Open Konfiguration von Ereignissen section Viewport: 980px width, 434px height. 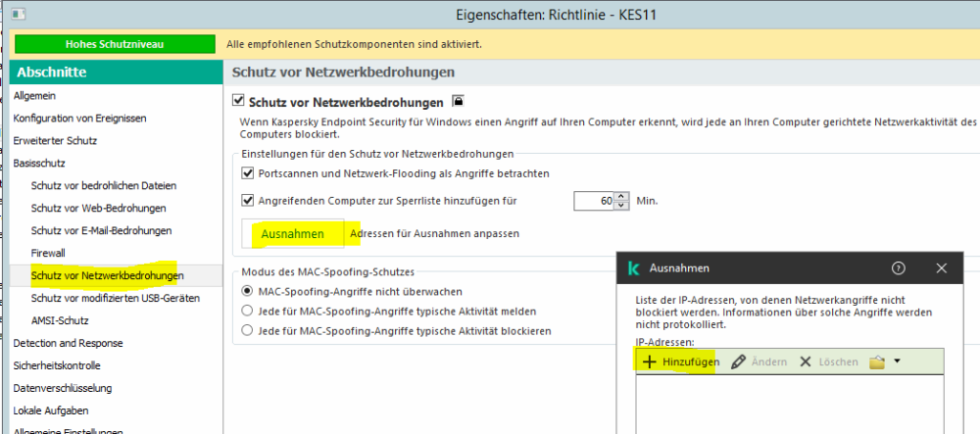point(80,118)
